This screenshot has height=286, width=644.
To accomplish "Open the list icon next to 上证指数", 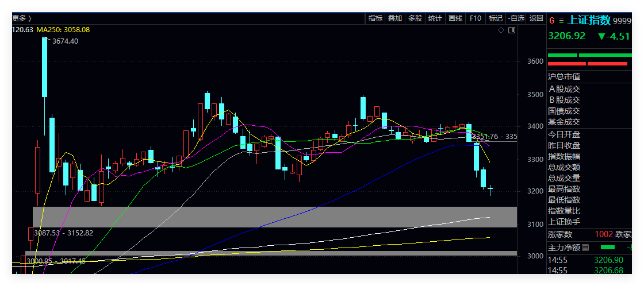I will tap(561, 21).
